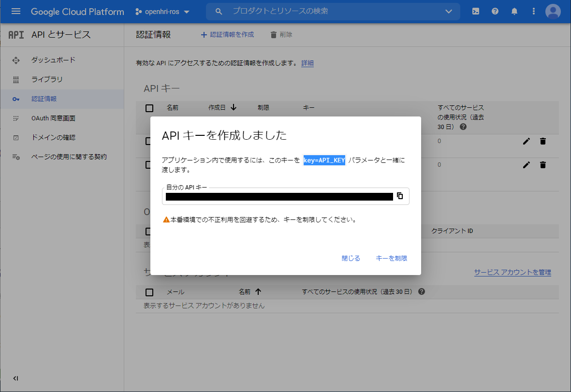571x392 pixels.
Task: Click the 削除 trash button in toolbar
Action: pos(281,35)
